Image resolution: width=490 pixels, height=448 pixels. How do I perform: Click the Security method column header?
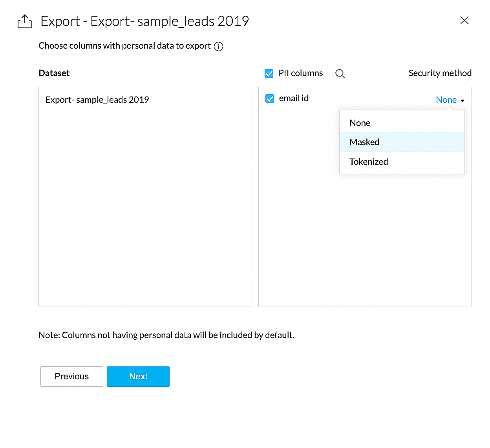tap(440, 73)
